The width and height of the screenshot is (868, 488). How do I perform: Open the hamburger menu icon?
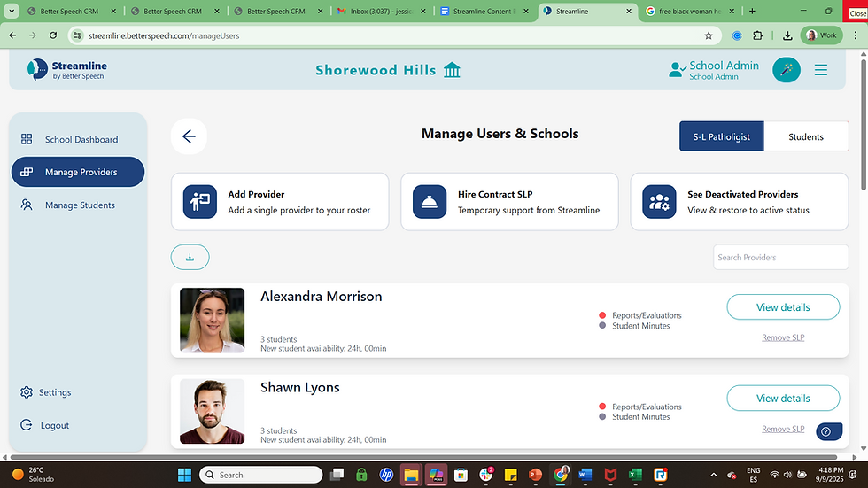pos(821,70)
